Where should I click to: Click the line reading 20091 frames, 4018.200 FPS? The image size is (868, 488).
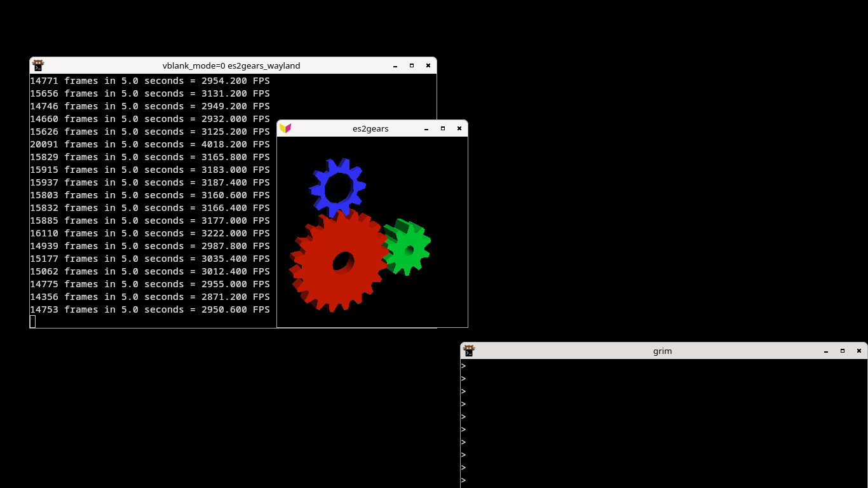click(x=150, y=144)
